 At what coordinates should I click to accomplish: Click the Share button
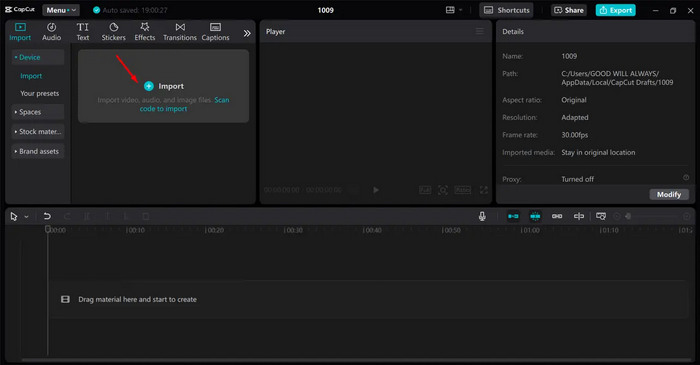(569, 10)
